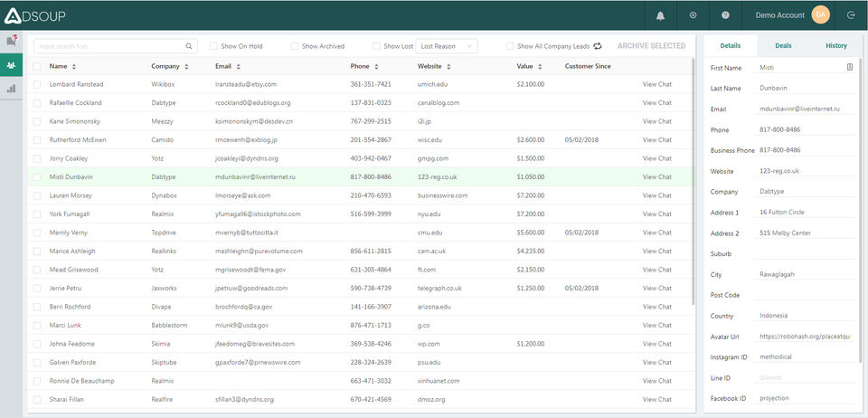868x418 pixels.
Task: Click the search magnifier icon
Action: (189, 46)
